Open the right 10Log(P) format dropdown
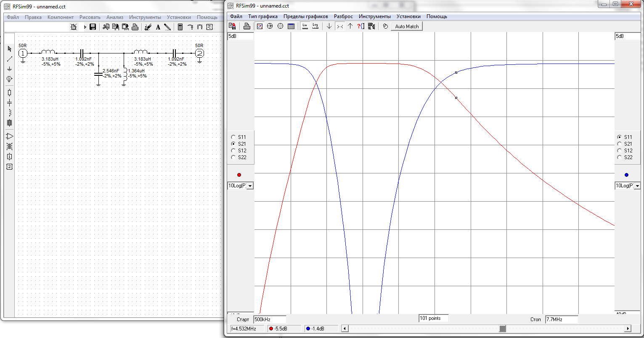Screen dimensions: 644x338 tap(637, 186)
